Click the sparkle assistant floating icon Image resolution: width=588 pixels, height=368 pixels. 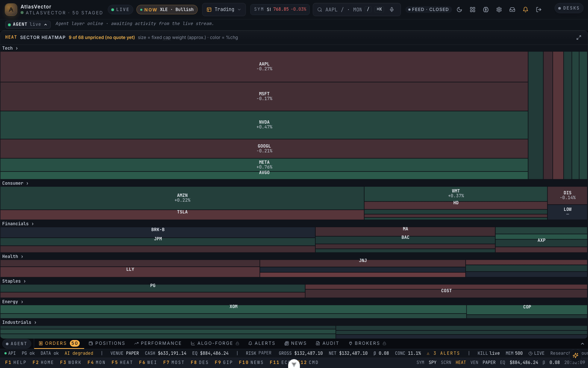coord(576,355)
